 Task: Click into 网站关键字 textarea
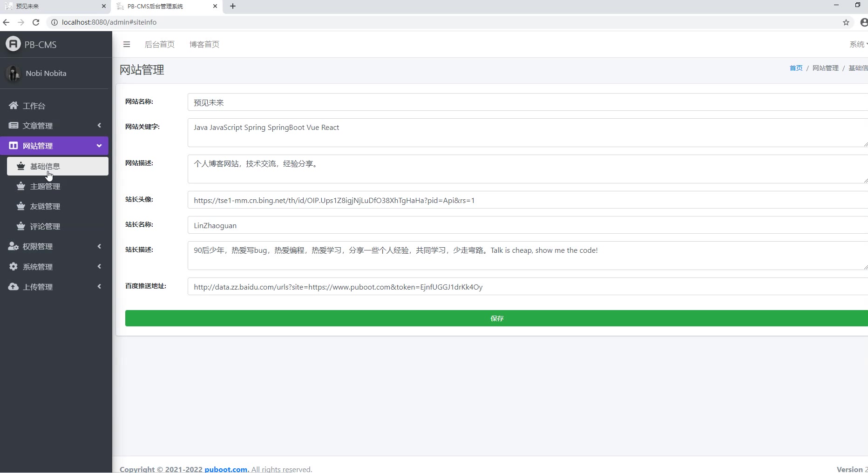[528, 133]
